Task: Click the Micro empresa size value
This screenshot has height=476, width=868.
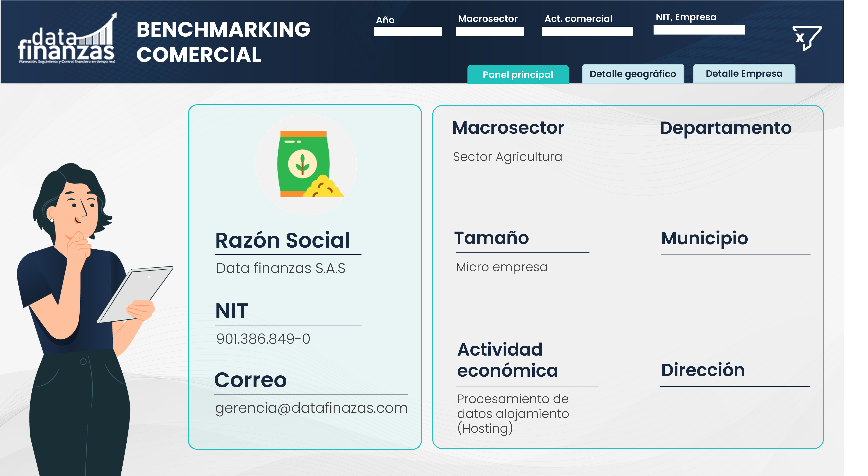Action: pyautogui.click(x=501, y=267)
